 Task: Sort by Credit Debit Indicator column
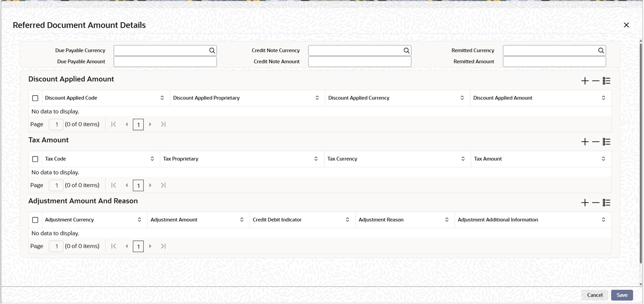coord(348,220)
